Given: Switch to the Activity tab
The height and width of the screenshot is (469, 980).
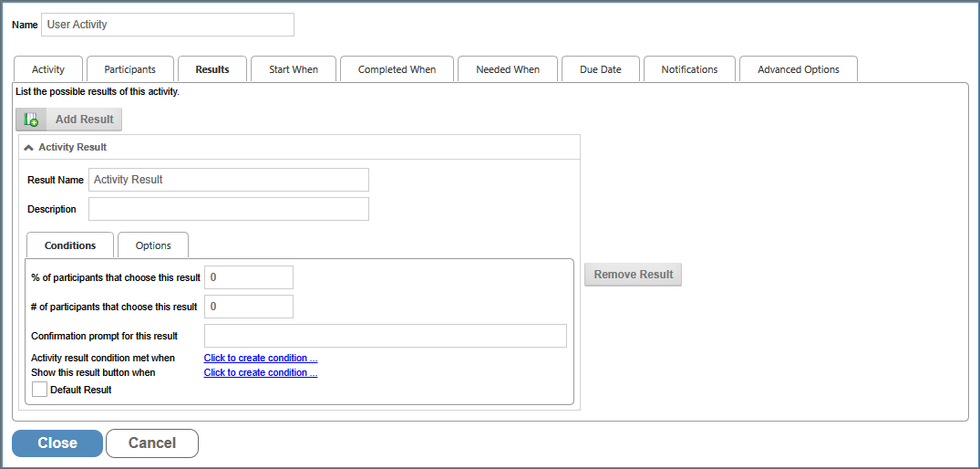Looking at the screenshot, I should (48, 69).
